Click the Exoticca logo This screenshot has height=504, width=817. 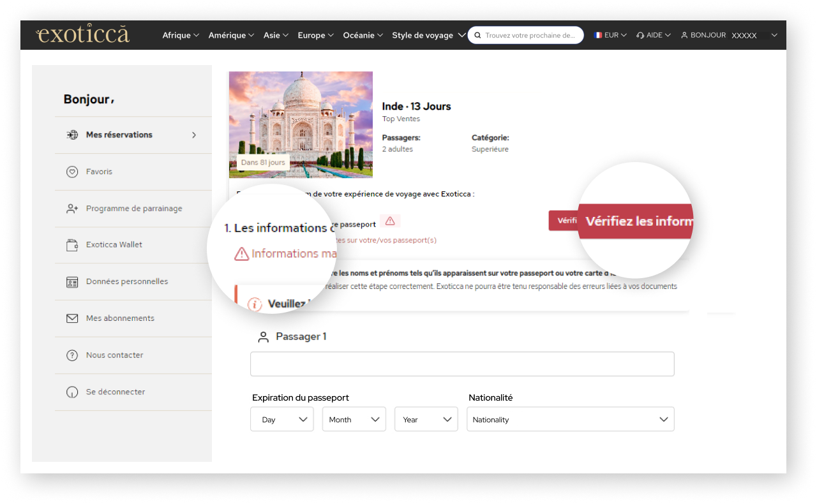click(x=83, y=34)
